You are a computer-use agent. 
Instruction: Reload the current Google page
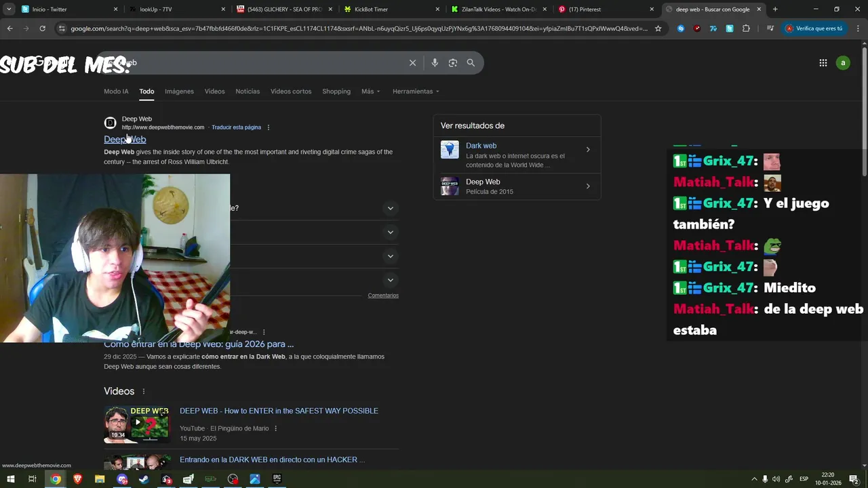pos(42,28)
